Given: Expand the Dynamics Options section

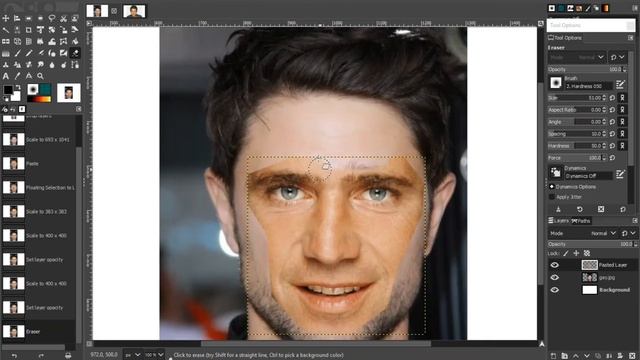Looking at the screenshot, I should click(552, 187).
